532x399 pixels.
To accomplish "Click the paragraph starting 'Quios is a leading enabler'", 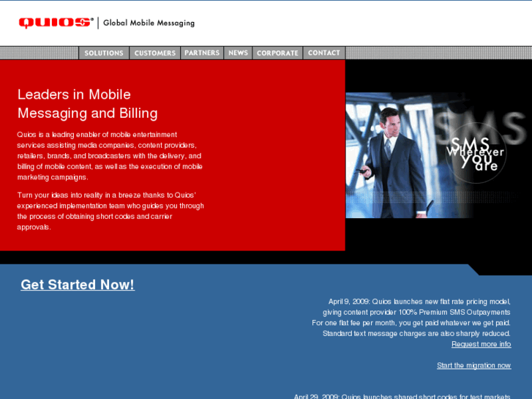I will (110, 156).
